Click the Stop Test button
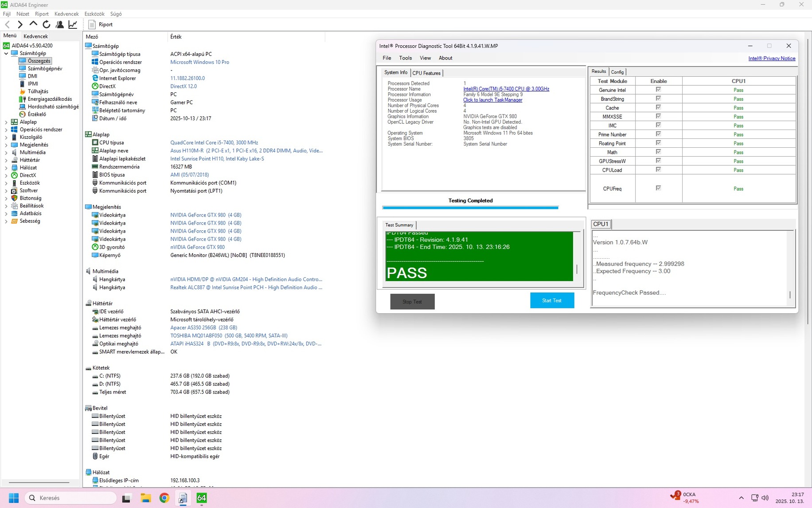 coord(412,302)
